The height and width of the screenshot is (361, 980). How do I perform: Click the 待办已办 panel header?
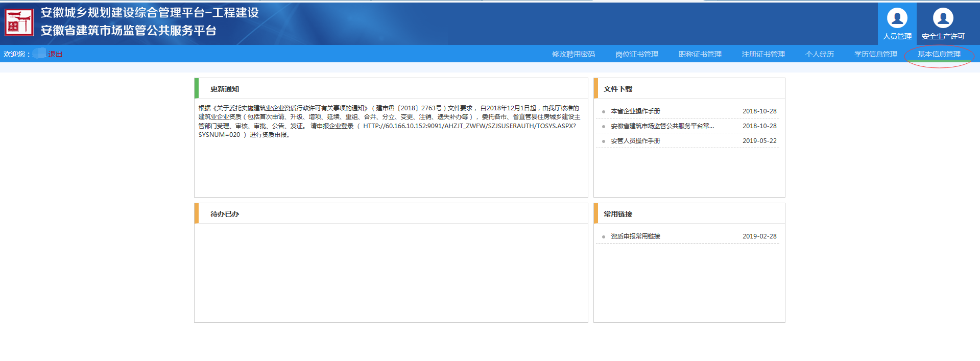[x=225, y=214]
